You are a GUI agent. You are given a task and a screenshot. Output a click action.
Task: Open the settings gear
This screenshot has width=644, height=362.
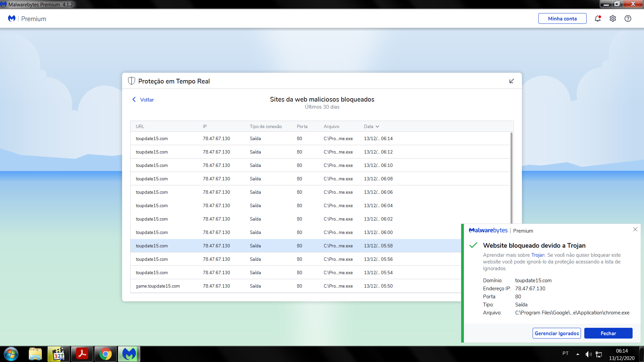613,18
